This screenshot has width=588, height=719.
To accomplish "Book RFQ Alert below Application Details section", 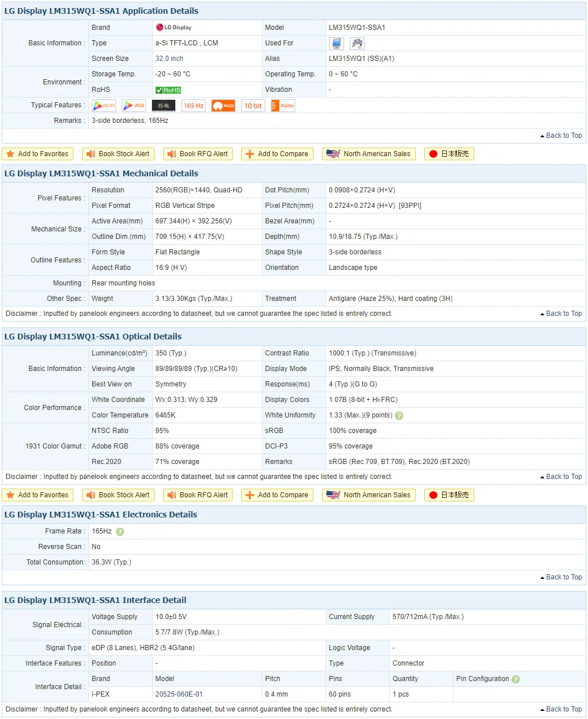I will pos(199,154).
